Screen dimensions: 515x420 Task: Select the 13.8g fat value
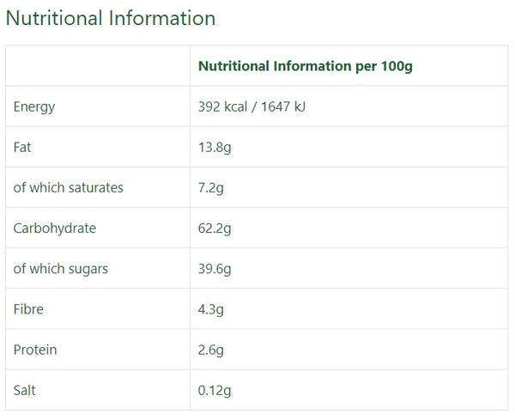tap(215, 148)
